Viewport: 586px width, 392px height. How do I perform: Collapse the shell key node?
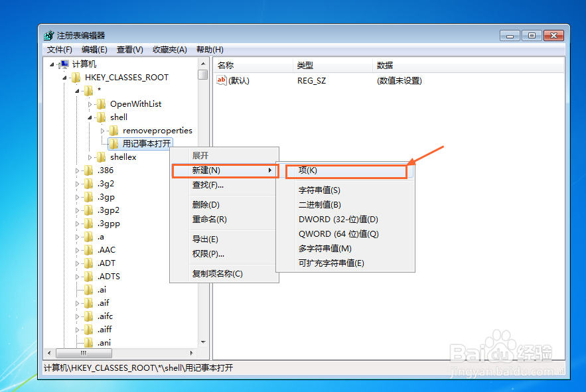(90, 117)
